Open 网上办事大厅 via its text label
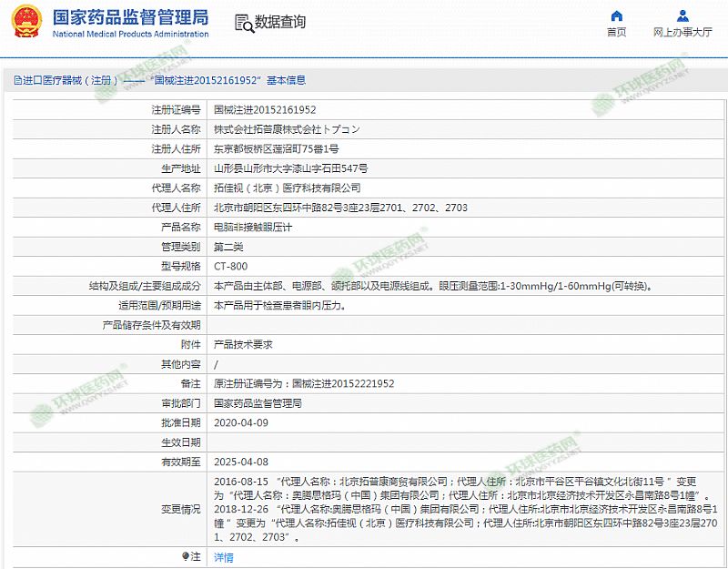The image size is (728, 569). (x=682, y=33)
